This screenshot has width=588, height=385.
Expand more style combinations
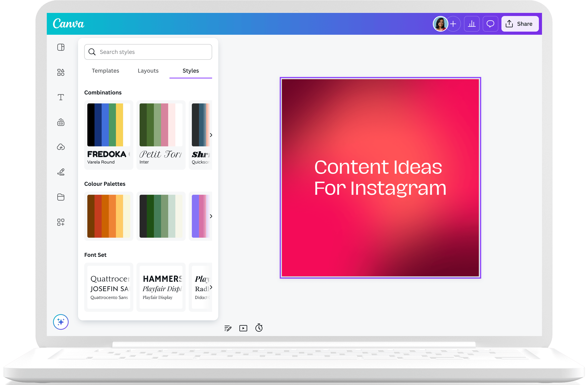[211, 135]
